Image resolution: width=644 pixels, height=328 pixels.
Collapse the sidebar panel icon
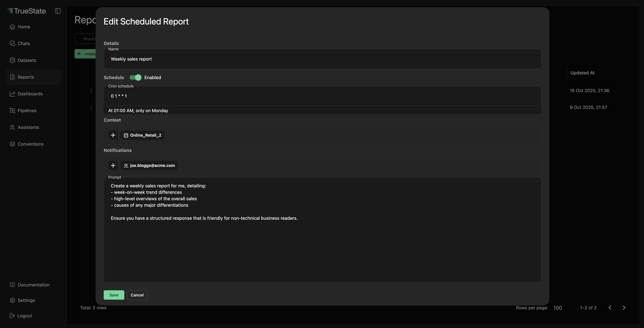click(58, 11)
